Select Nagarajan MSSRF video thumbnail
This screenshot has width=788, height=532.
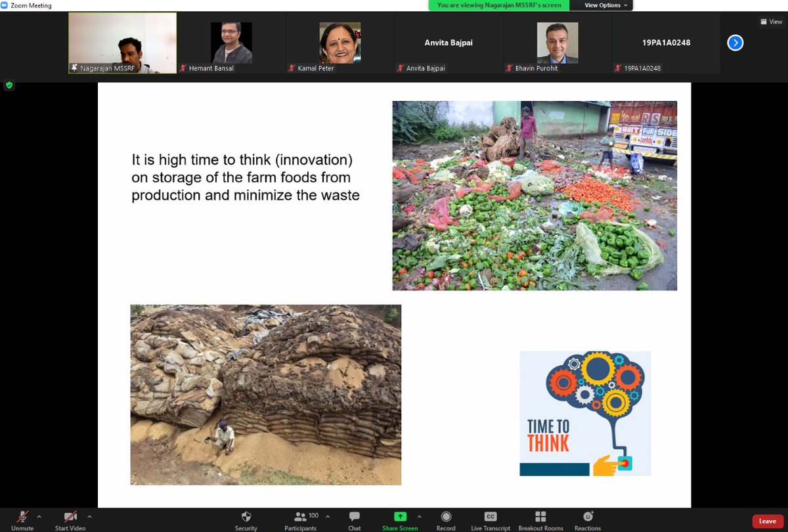click(123, 43)
